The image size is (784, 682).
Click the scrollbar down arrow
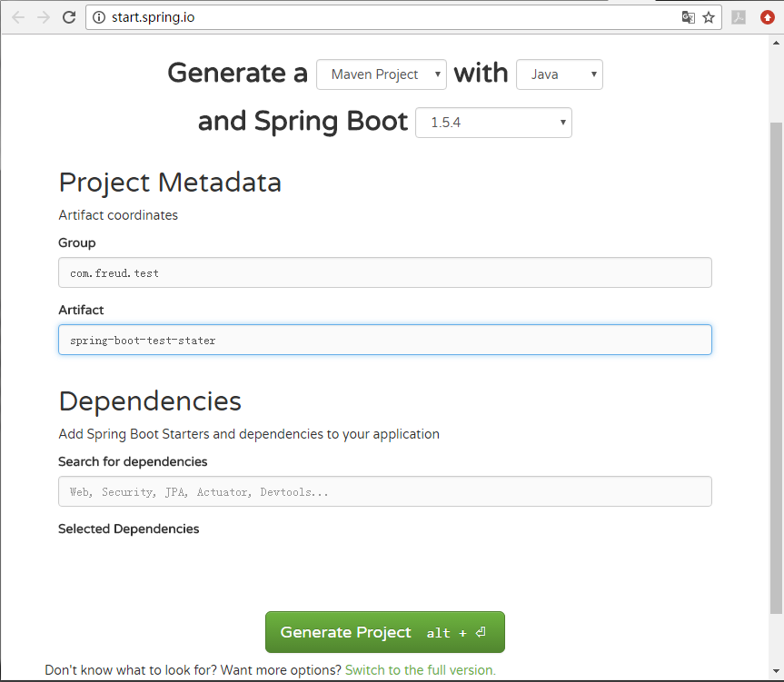776,671
